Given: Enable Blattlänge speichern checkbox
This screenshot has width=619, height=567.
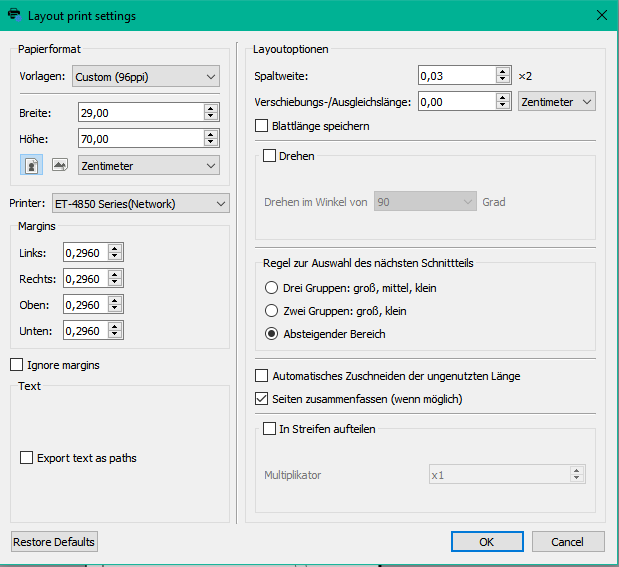Looking at the screenshot, I should (x=262, y=126).
